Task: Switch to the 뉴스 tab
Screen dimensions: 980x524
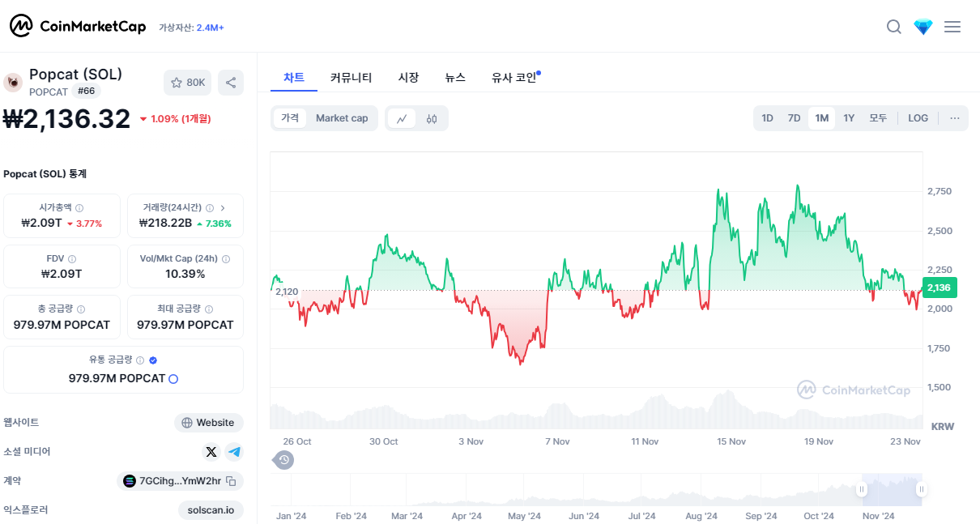Action: click(455, 78)
